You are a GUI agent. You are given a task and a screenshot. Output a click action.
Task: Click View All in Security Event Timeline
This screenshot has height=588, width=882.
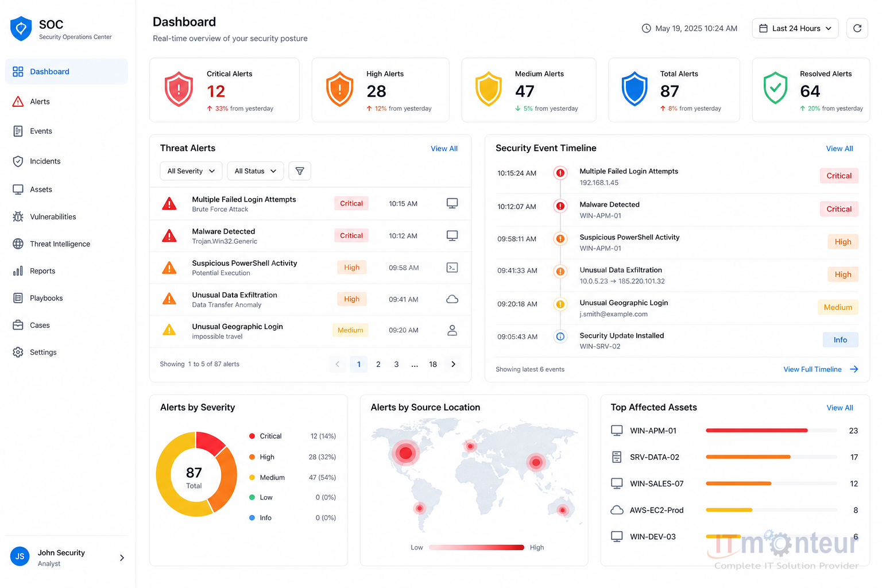tap(840, 149)
